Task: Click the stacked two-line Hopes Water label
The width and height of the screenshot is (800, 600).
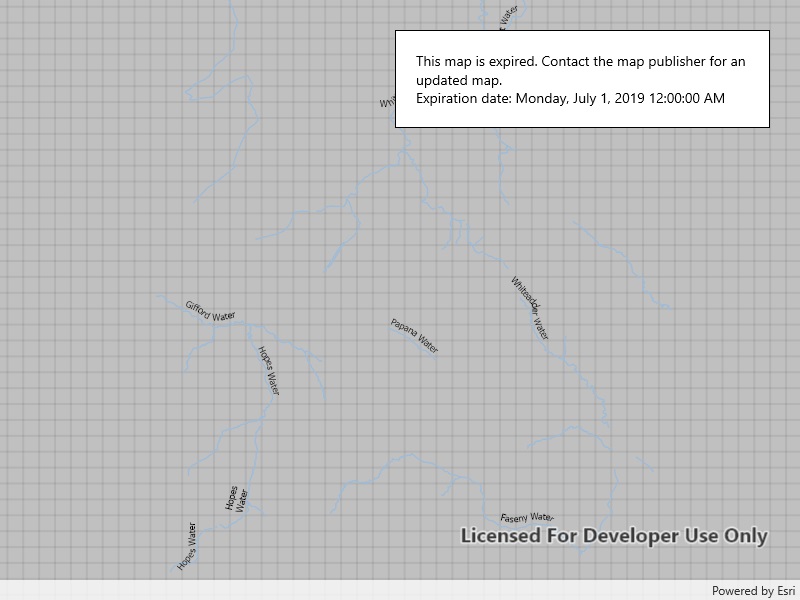Action: [x=236, y=498]
